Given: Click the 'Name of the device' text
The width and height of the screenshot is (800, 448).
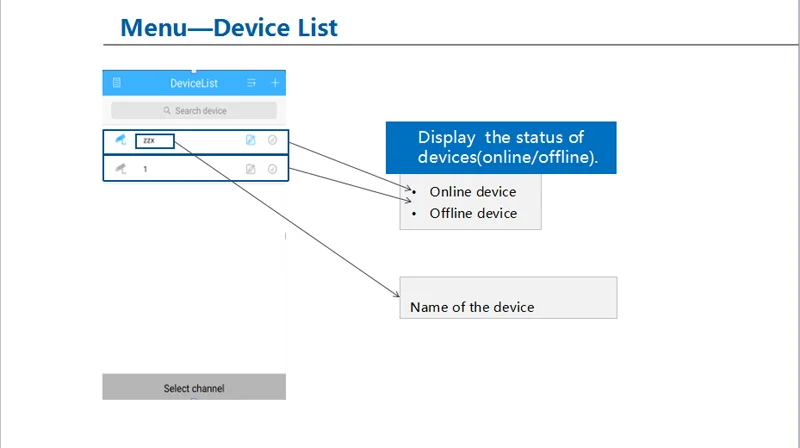Looking at the screenshot, I should pos(472,307).
